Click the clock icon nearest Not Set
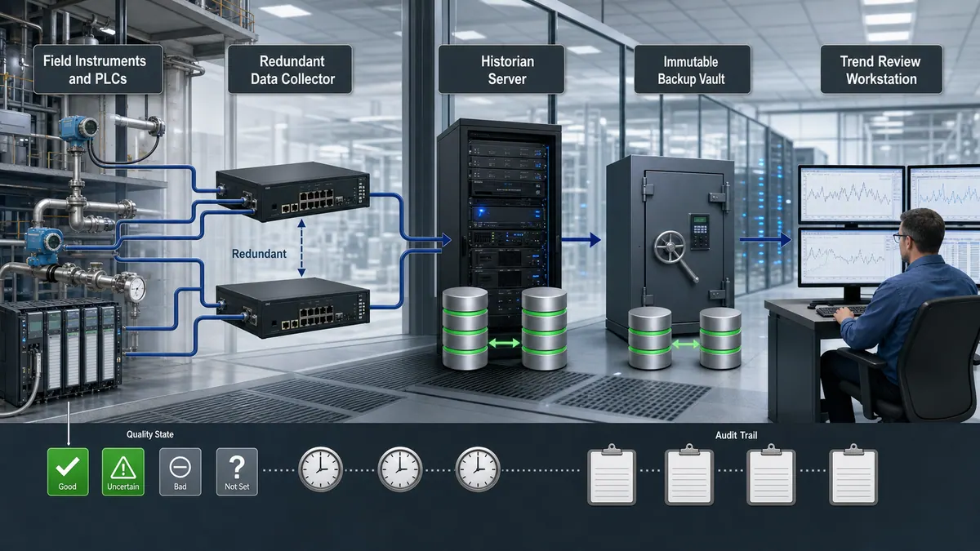Image resolution: width=980 pixels, height=551 pixels. (320, 469)
